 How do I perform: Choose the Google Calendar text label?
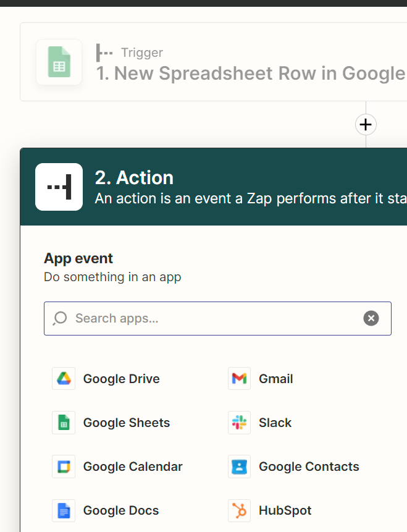(133, 467)
